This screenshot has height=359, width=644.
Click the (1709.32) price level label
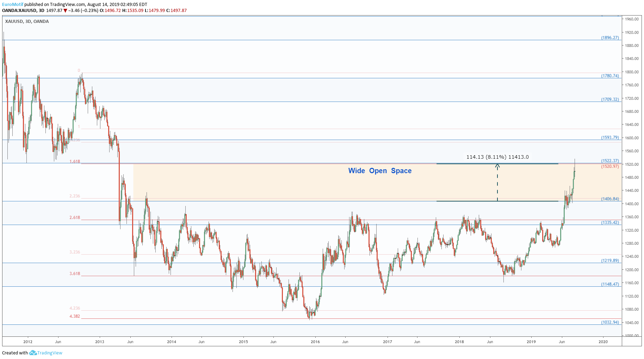[610, 99]
